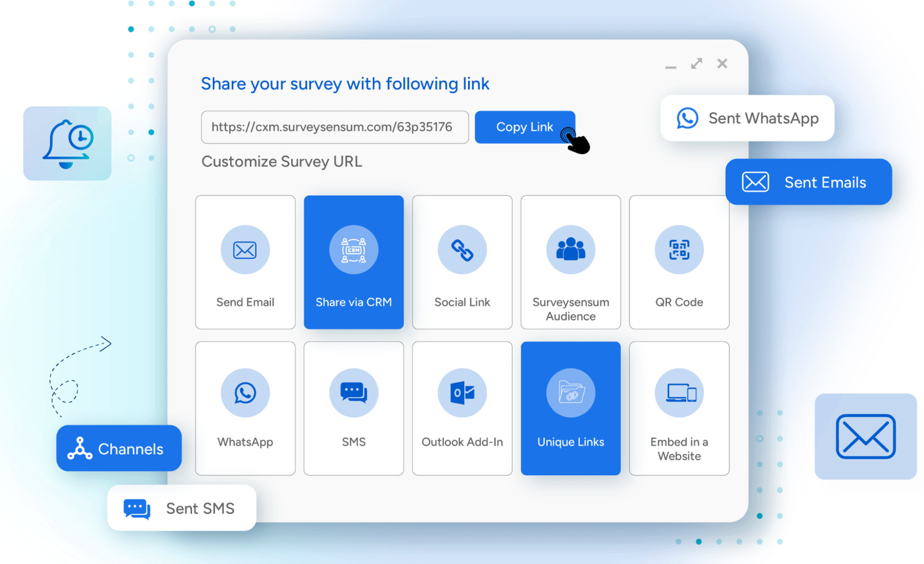Image resolution: width=924 pixels, height=564 pixels.
Task: Open the Outlook Add-In icon
Action: (x=462, y=393)
